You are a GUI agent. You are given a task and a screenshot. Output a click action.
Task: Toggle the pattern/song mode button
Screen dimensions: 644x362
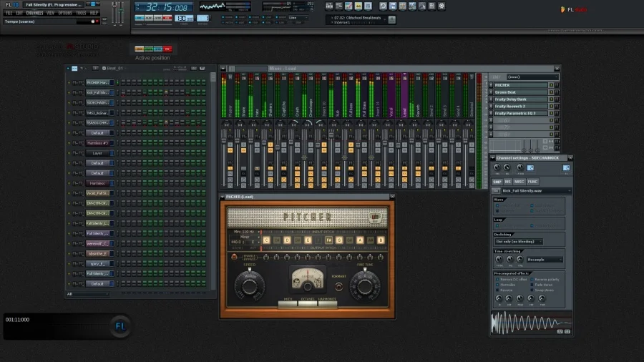[140, 18]
